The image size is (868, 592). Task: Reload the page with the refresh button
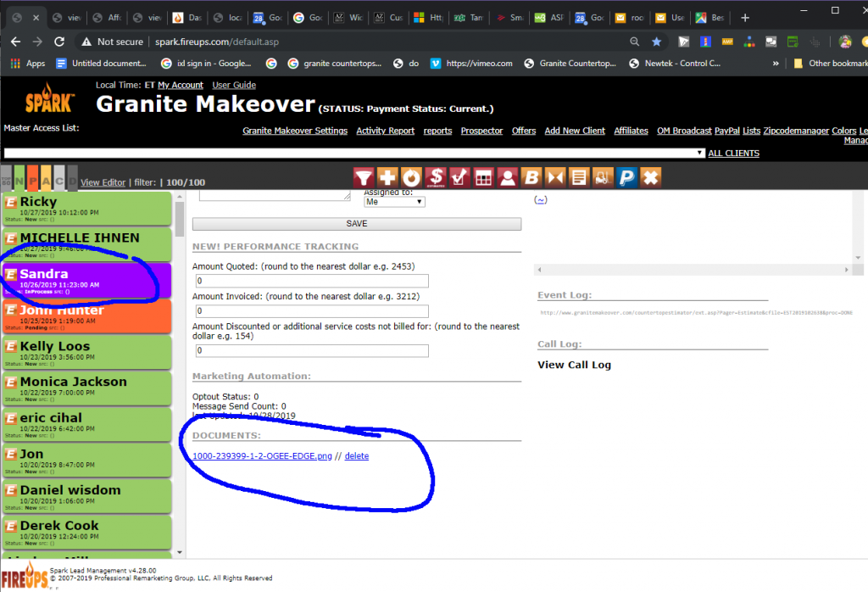tap(59, 42)
